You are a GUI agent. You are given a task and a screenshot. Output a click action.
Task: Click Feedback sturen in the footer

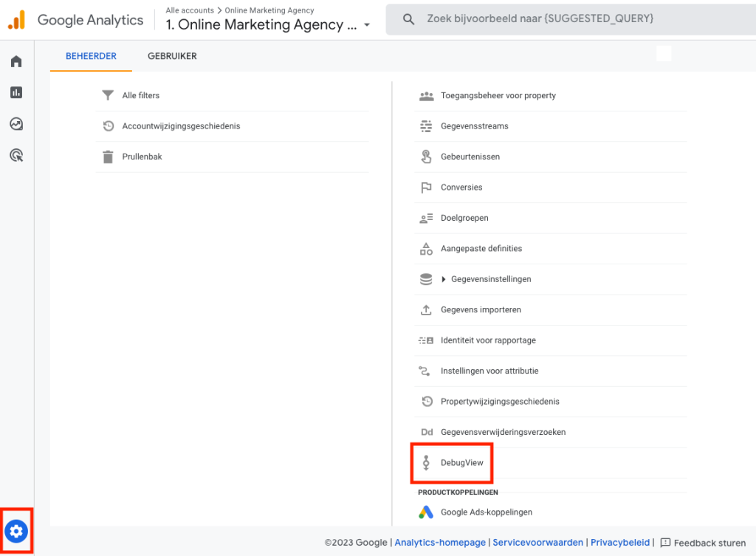[x=703, y=543]
